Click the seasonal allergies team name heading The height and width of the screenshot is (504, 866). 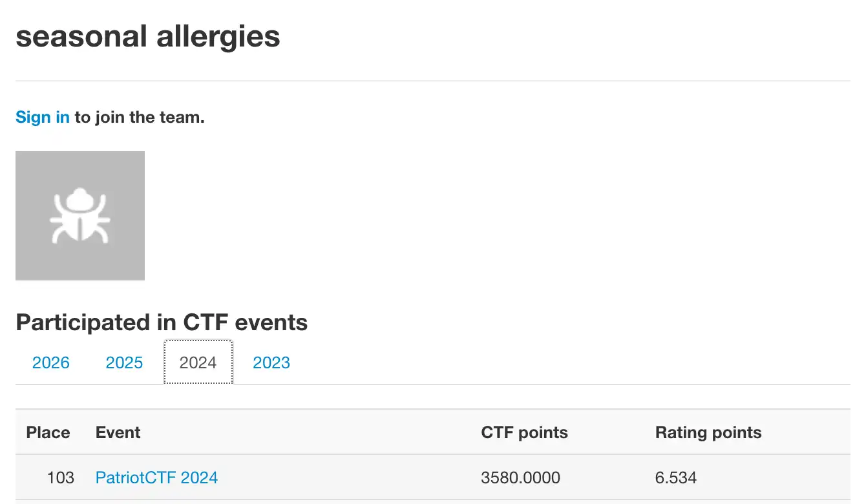tap(148, 36)
